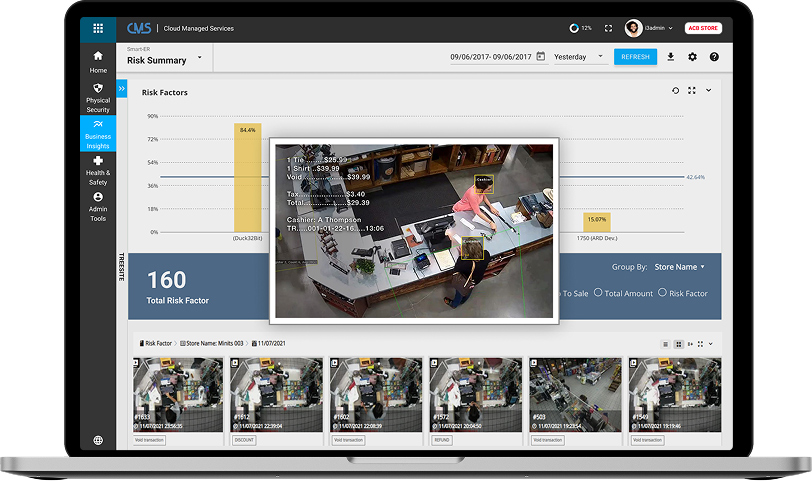Click the REFRESH button
Viewport: 812px width, 481px height.
point(635,57)
